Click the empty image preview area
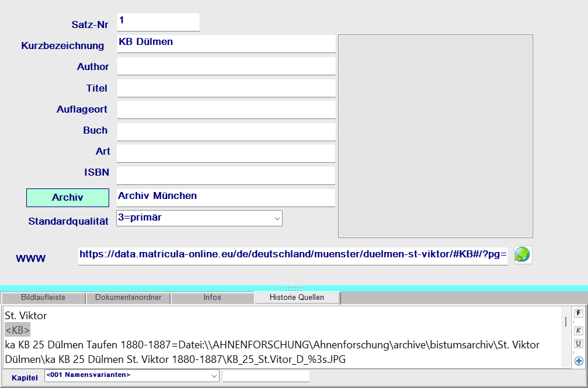The width and height of the screenshot is (588, 388). pyautogui.click(x=435, y=136)
